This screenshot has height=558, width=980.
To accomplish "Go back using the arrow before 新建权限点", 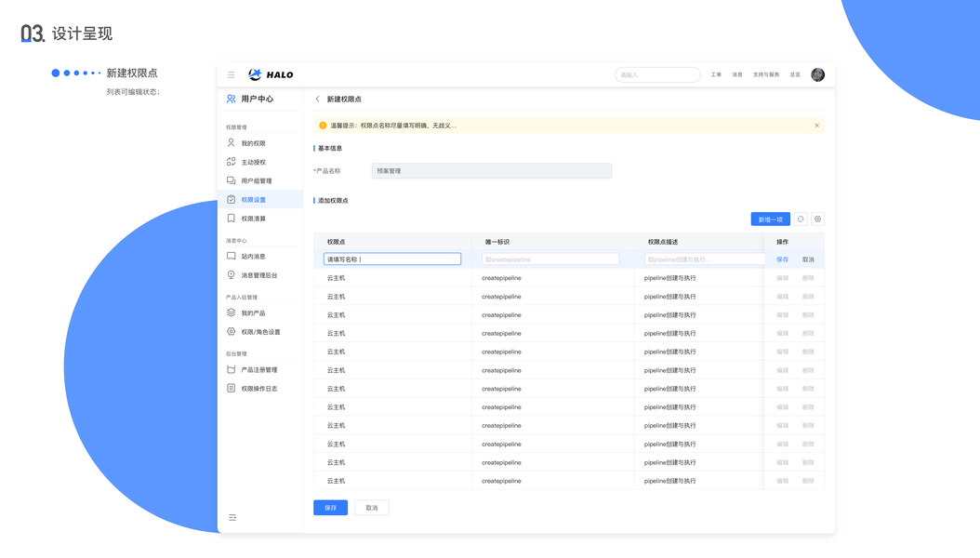I will coord(317,99).
